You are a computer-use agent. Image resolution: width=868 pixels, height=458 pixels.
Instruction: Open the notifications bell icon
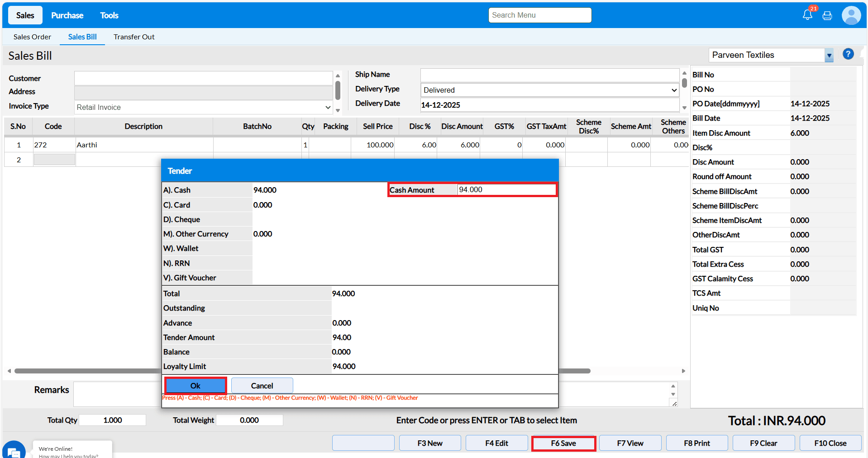coord(807,15)
